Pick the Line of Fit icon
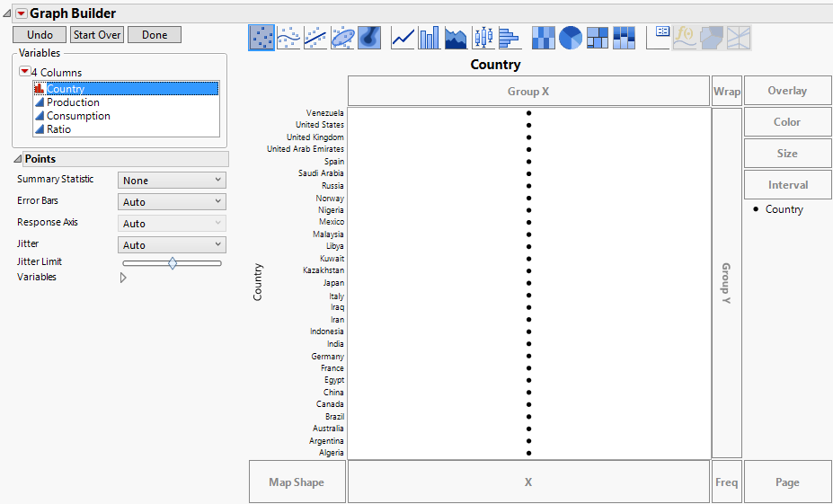The width and height of the screenshot is (833, 504). coord(315,38)
